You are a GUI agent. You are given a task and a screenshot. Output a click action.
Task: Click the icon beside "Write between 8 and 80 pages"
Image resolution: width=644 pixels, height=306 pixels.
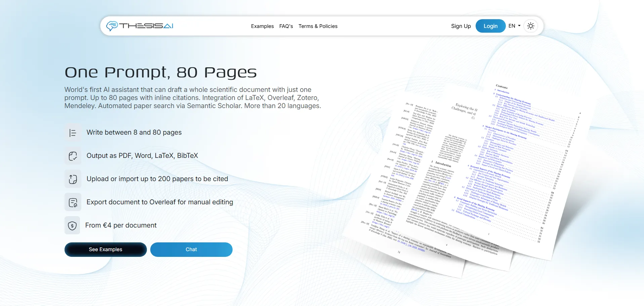[x=73, y=133]
